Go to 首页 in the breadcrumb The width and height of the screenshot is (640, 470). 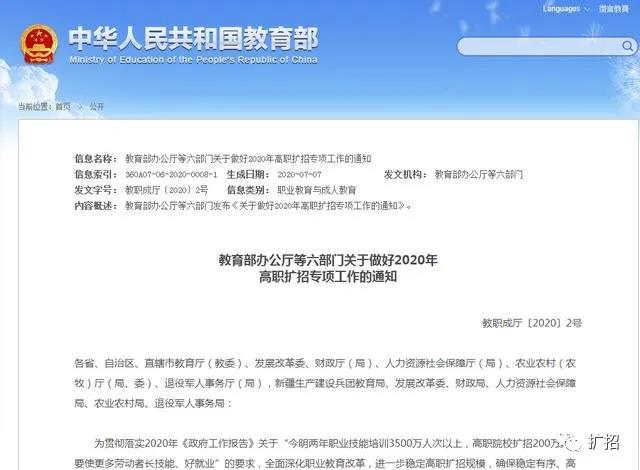tap(63, 105)
